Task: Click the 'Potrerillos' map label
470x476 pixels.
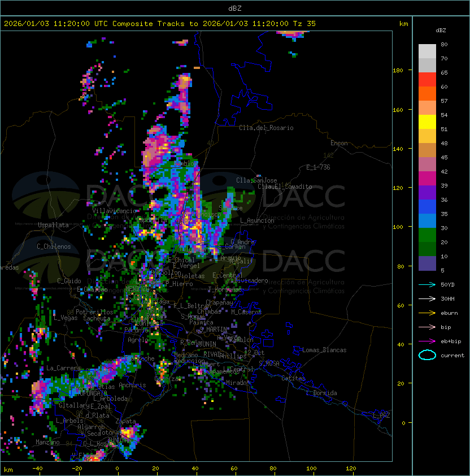Action: coord(94,312)
